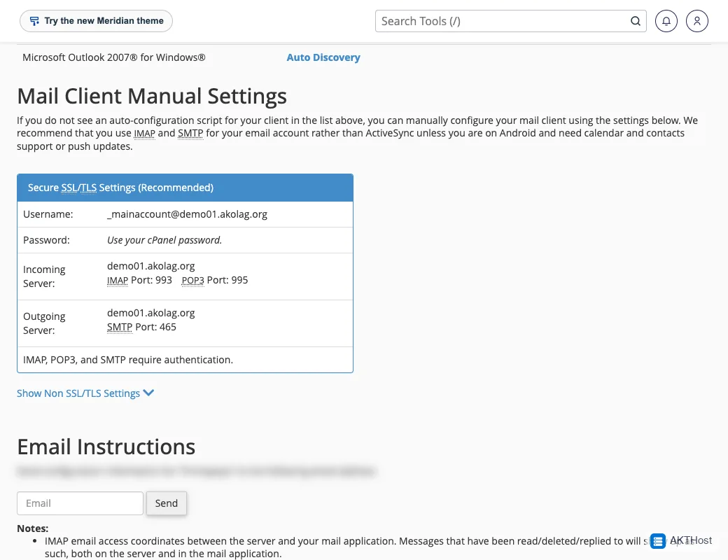The image size is (728, 560).
Task: Open the notifications bell
Action: tap(666, 21)
